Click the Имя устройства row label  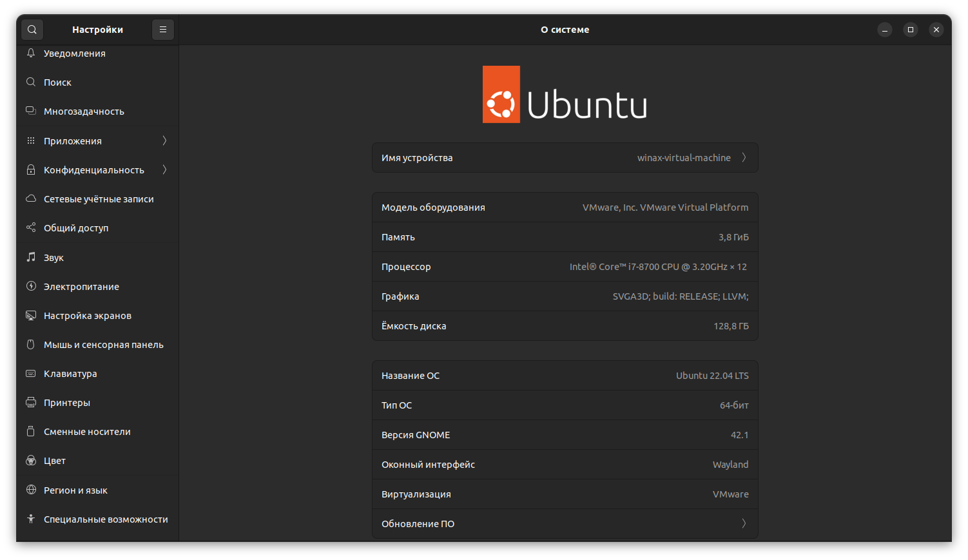coord(417,158)
